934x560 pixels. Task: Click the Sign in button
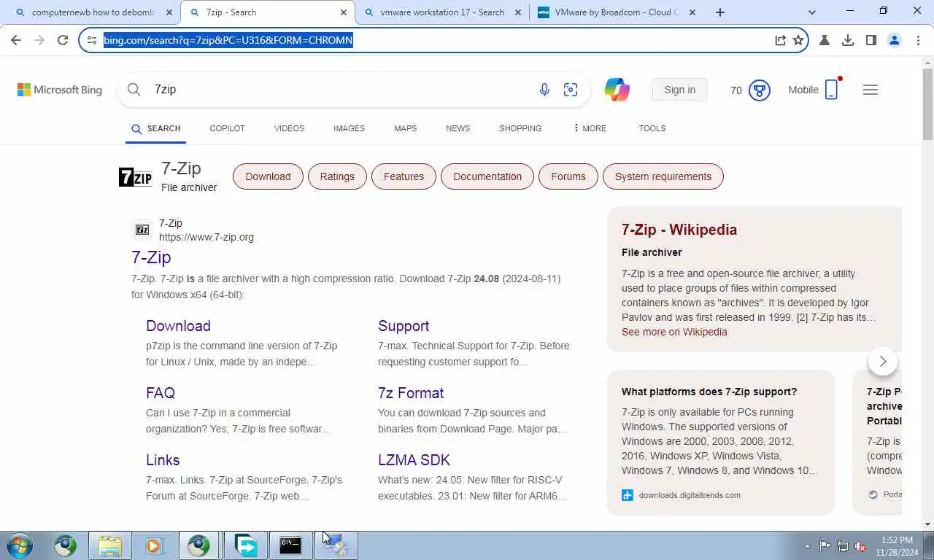pyautogui.click(x=679, y=90)
